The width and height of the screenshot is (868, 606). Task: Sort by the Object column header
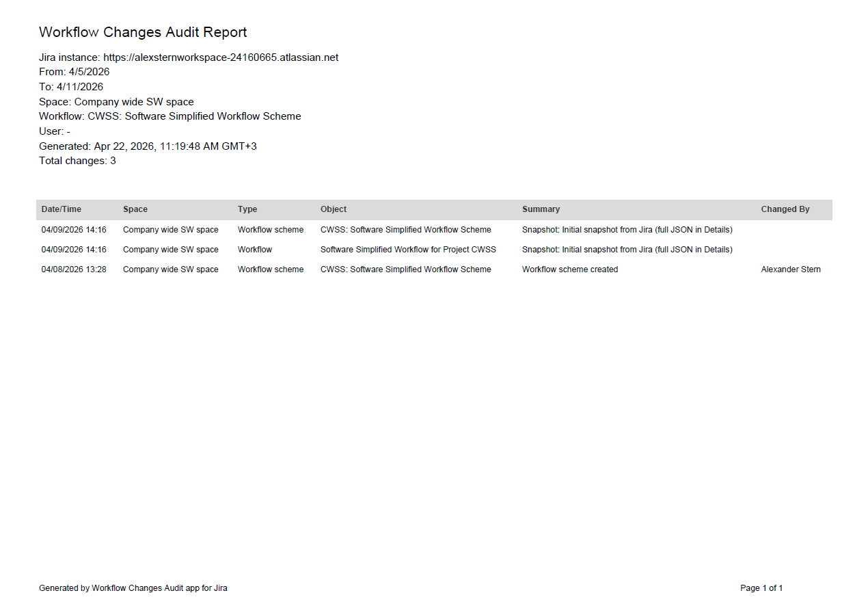pos(333,209)
